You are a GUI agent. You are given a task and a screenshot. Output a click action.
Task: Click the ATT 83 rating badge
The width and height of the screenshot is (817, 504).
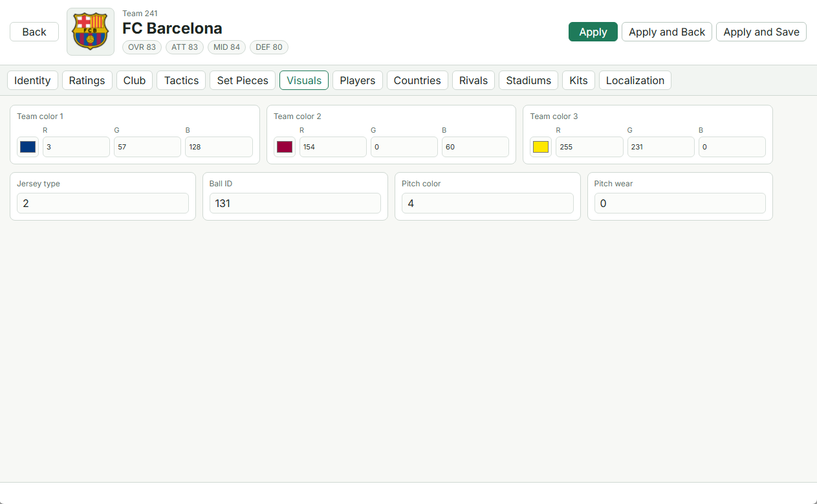[x=184, y=47]
